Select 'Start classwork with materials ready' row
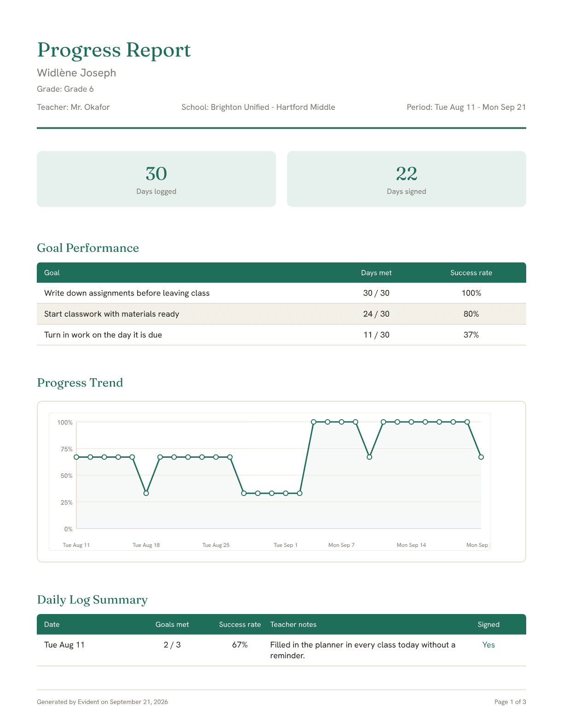563x728 pixels. (x=281, y=314)
